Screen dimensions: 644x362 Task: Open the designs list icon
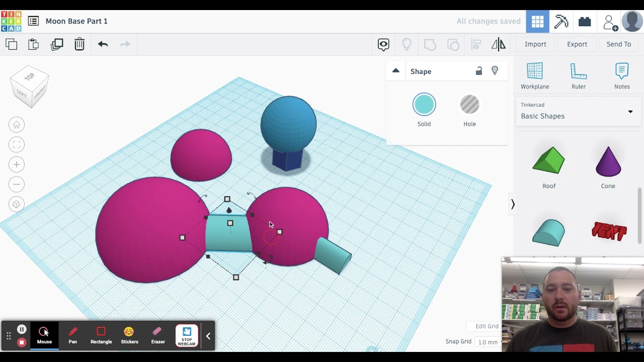pos(33,21)
